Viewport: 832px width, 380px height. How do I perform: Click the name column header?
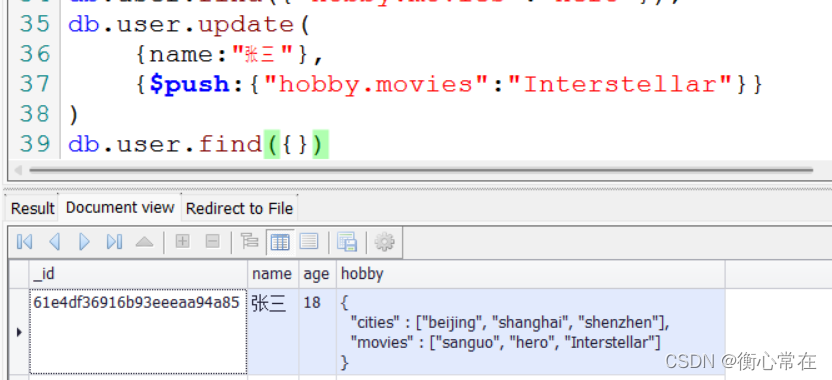tap(273, 274)
